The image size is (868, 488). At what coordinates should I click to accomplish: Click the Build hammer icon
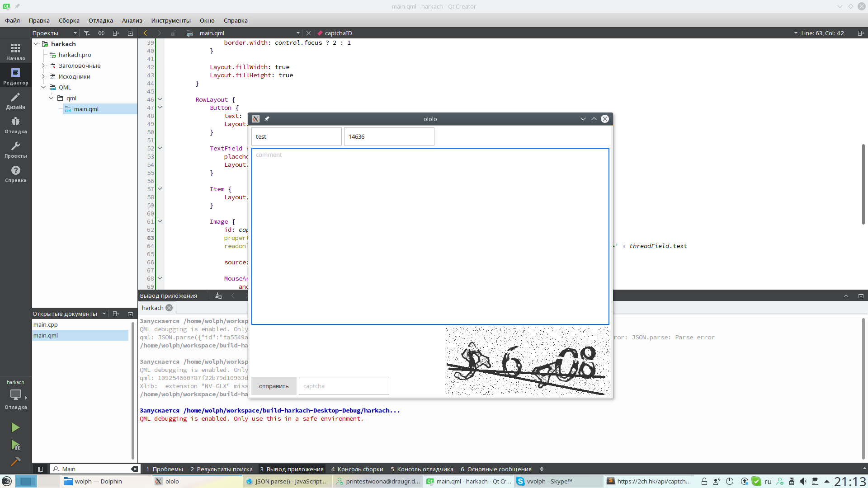click(15, 461)
